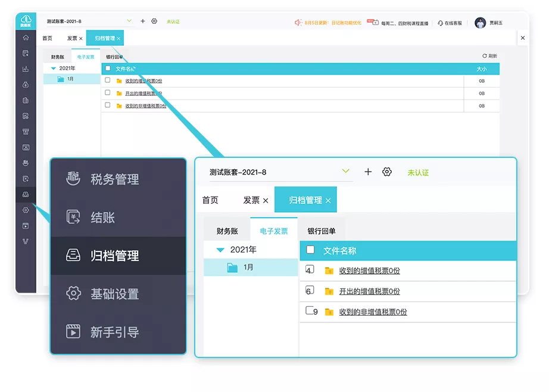
Task: Click the 在线客服 headset icon
Action: 440,23
